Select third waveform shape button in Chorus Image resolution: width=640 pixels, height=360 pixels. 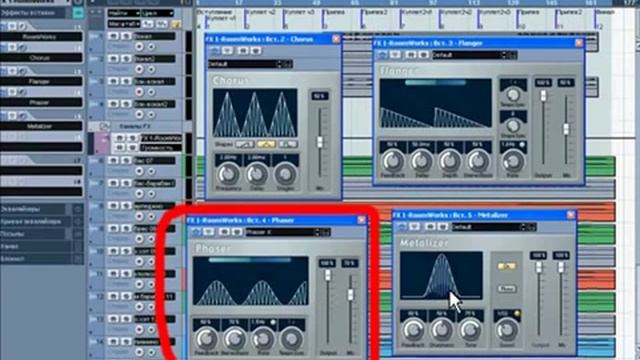pos(288,144)
